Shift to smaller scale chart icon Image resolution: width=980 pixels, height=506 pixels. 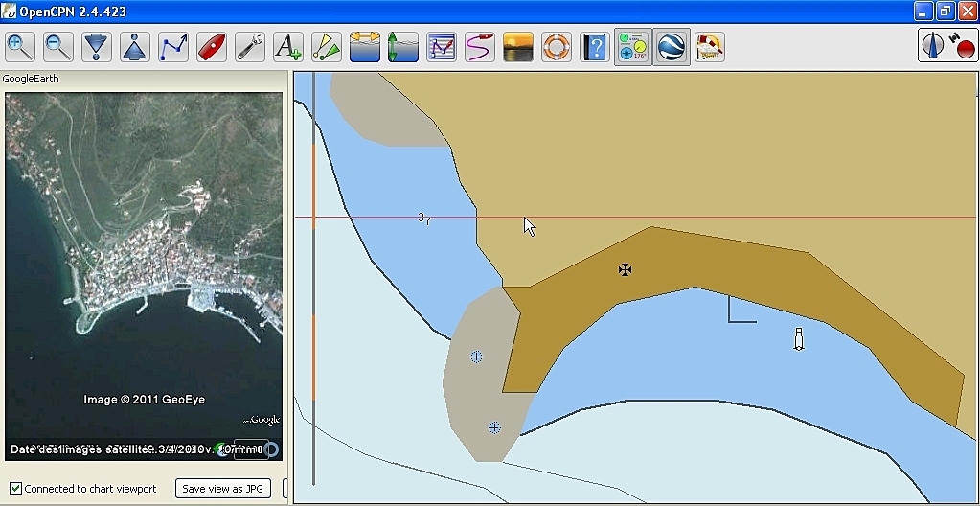pos(134,47)
